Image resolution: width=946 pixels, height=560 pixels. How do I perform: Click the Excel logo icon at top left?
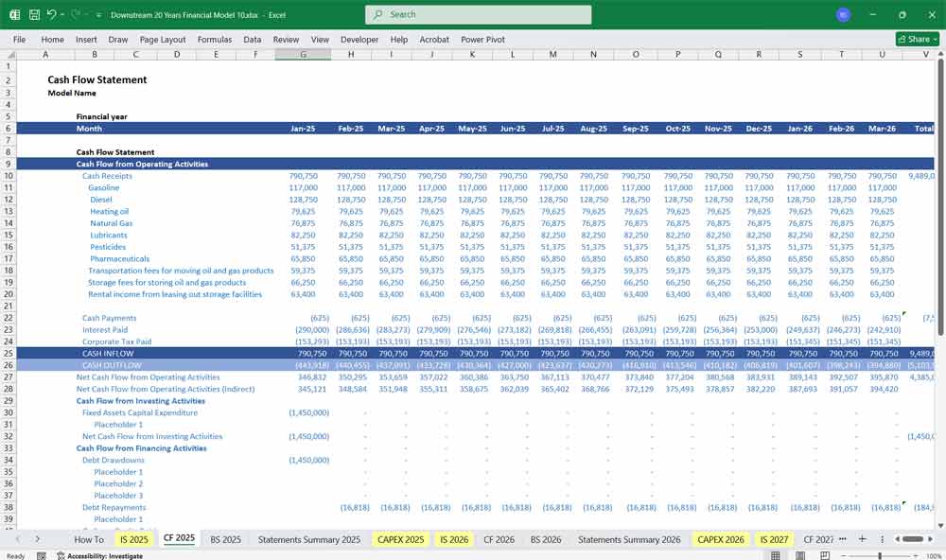14,14
